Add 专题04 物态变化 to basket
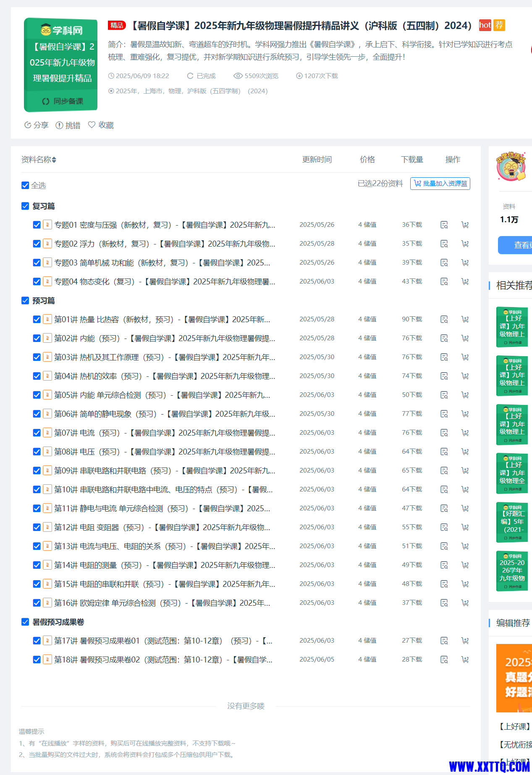The width and height of the screenshot is (532, 775). pos(465,281)
